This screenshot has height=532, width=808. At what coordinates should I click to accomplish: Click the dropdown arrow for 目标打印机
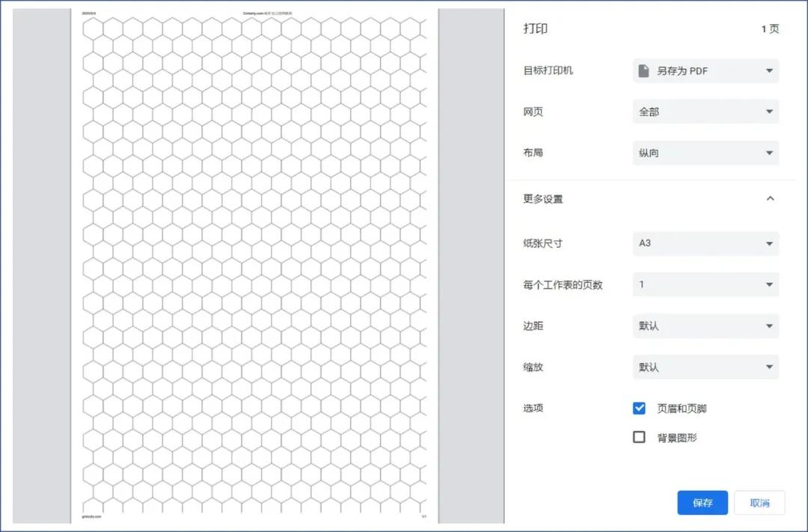[769, 70]
